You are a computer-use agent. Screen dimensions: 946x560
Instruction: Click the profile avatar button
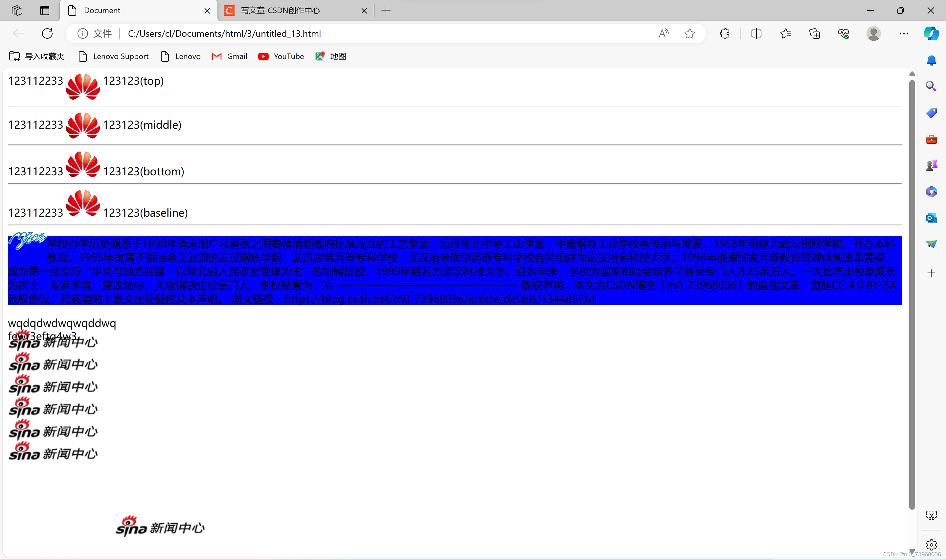pos(873,33)
